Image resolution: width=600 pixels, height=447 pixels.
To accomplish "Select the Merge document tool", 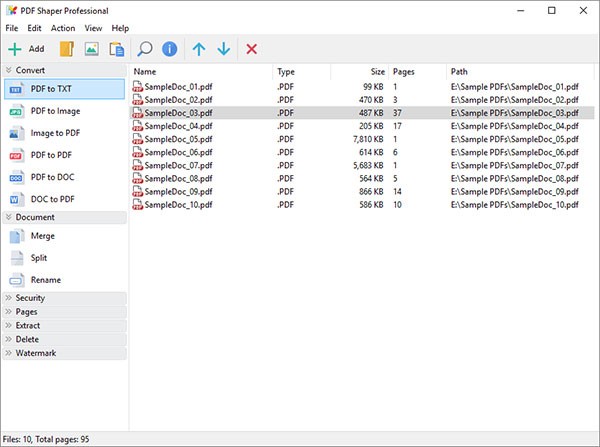I will pyautogui.click(x=43, y=236).
